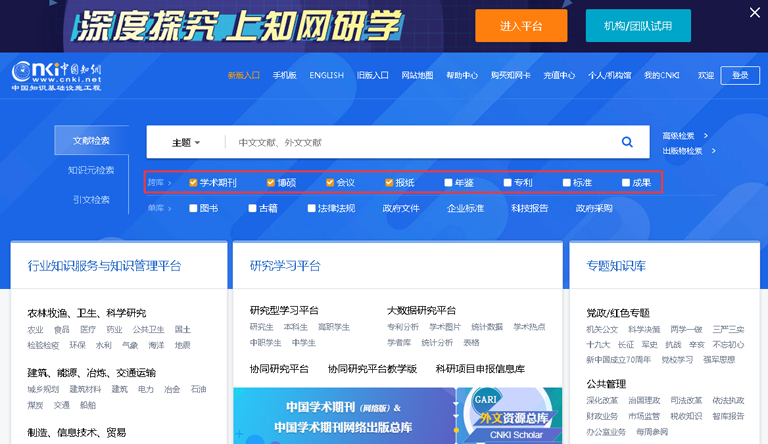Open 研究学习平台 heading
This screenshot has height=444, width=768.
(x=285, y=266)
